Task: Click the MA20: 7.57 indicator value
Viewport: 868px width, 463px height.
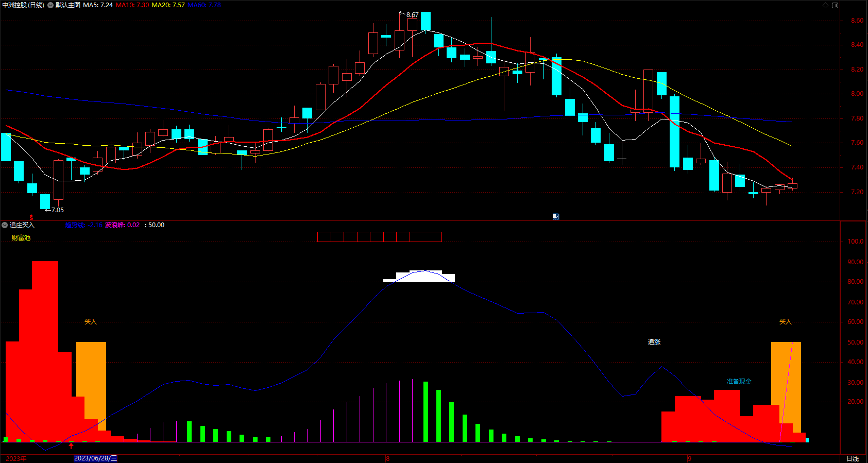Action: coord(168,5)
